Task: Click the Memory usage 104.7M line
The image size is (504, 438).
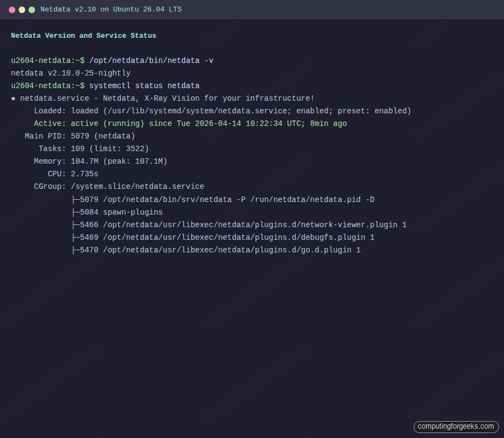Action: (x=101, y=161)
